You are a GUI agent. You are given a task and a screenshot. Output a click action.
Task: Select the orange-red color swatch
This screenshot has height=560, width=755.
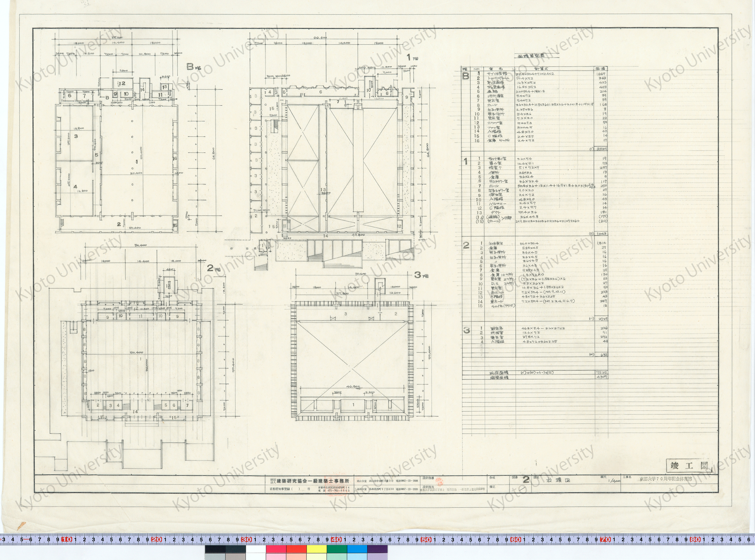(x=296, y=549)
